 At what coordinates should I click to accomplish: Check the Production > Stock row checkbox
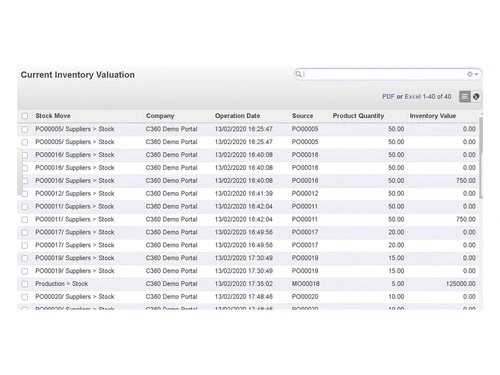pyautogui.click(x=25, y=284)
